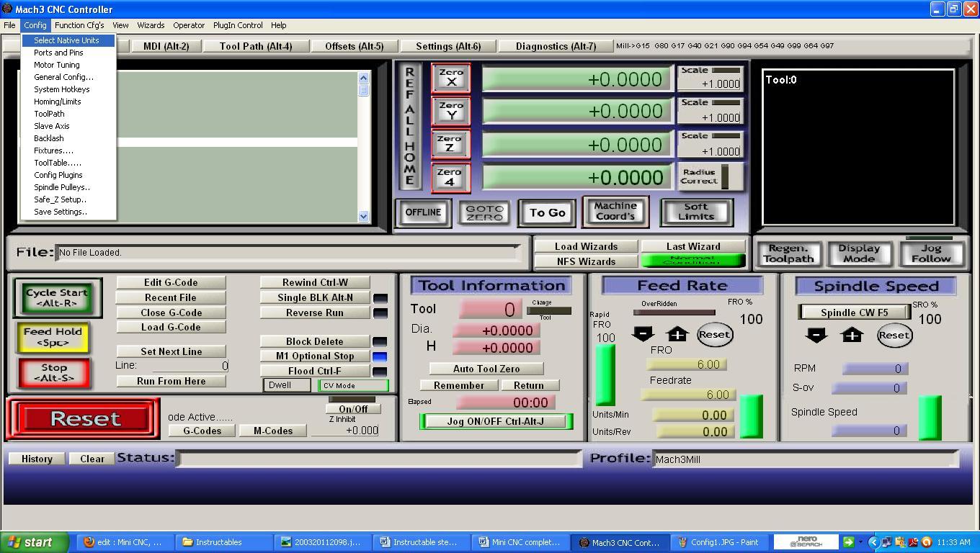Open the Function Cfg's menu
980x553 pixels.
(x=79, y=25)
